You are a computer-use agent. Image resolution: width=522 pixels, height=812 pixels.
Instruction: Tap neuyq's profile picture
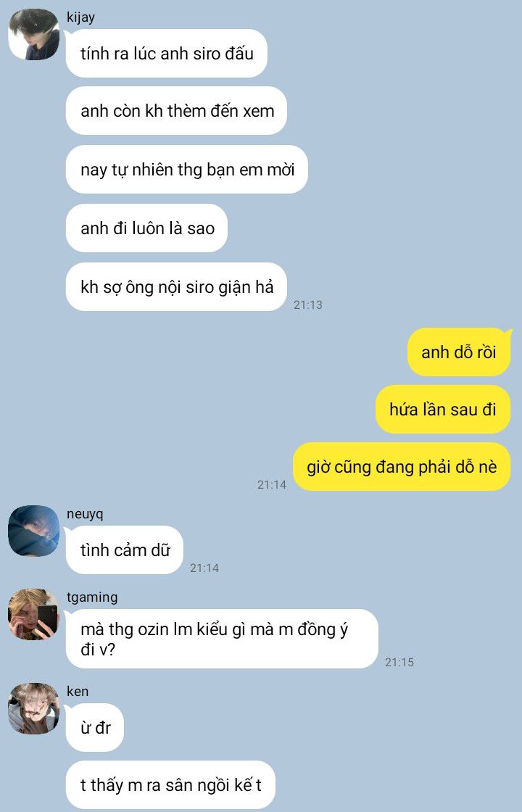[33, 531]
